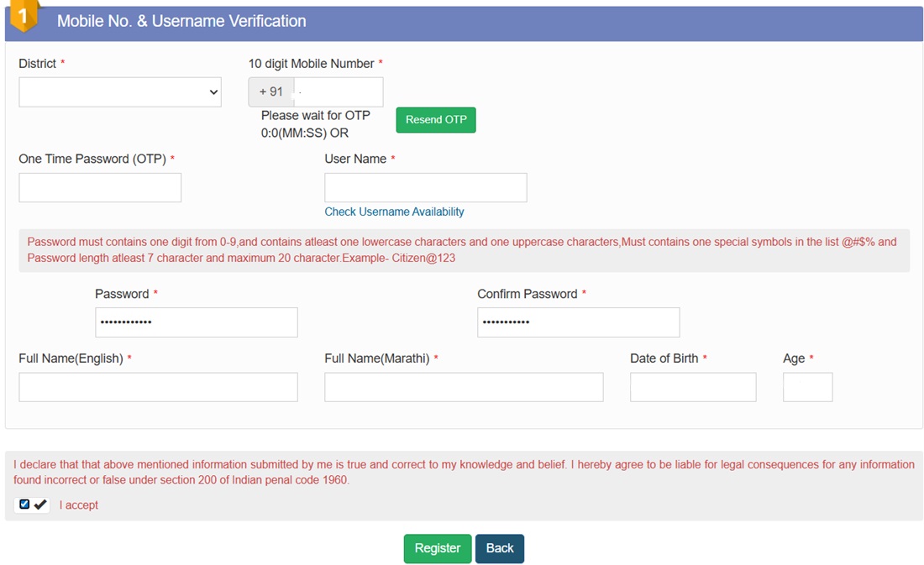Viewport: 924px width, 565px height.
Task: Submit the form with Register
Action: (438, 548)
